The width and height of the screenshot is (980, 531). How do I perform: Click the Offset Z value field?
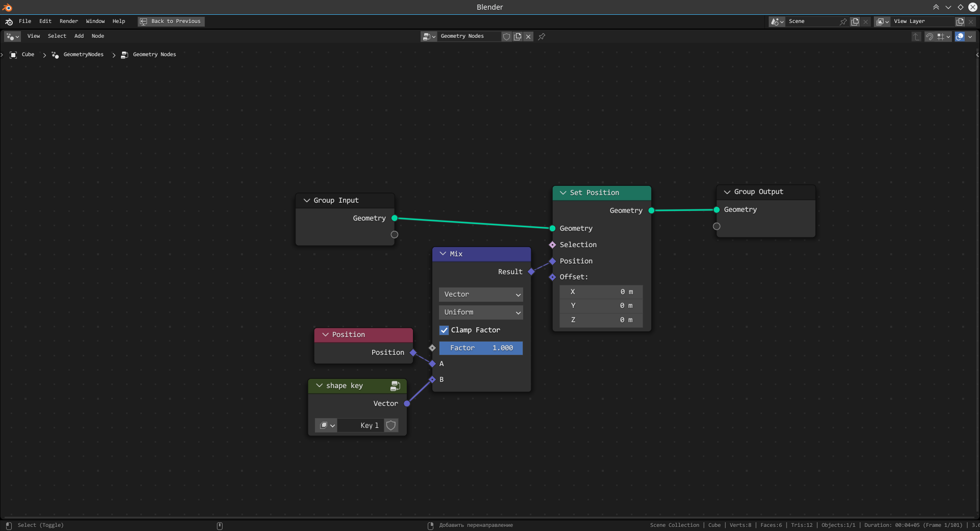(x=601, y=320)
